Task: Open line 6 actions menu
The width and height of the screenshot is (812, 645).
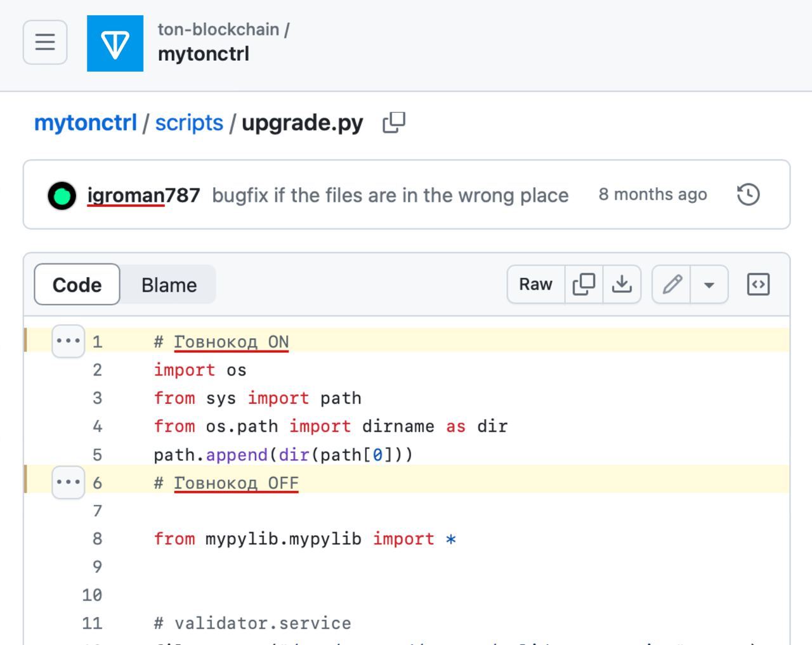Action: pos(68,482)
